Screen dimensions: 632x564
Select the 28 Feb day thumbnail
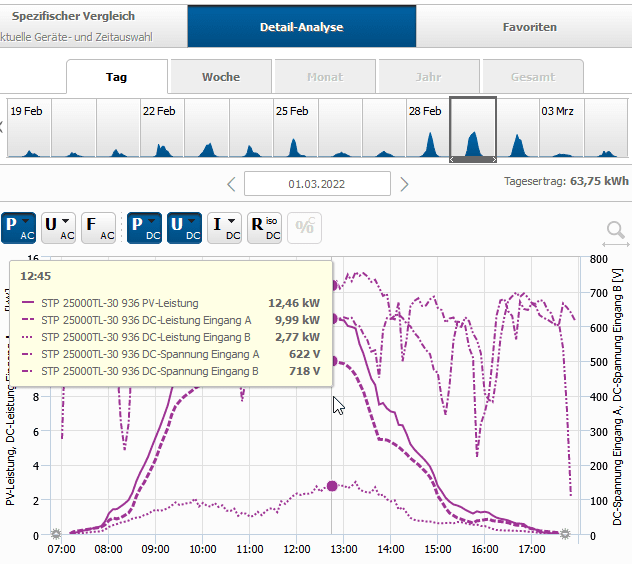(x=428, y=127)
